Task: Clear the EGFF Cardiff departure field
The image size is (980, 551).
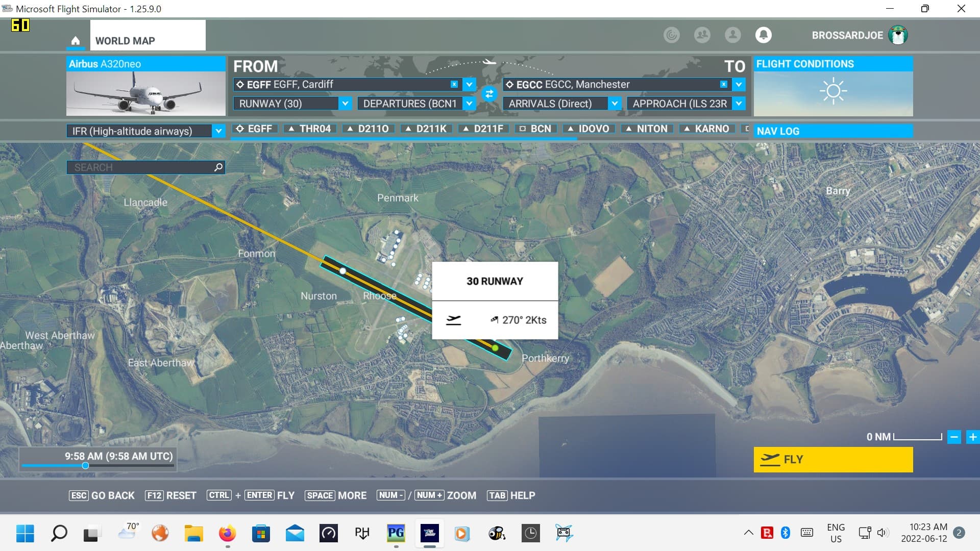Action: coord(454,84)
